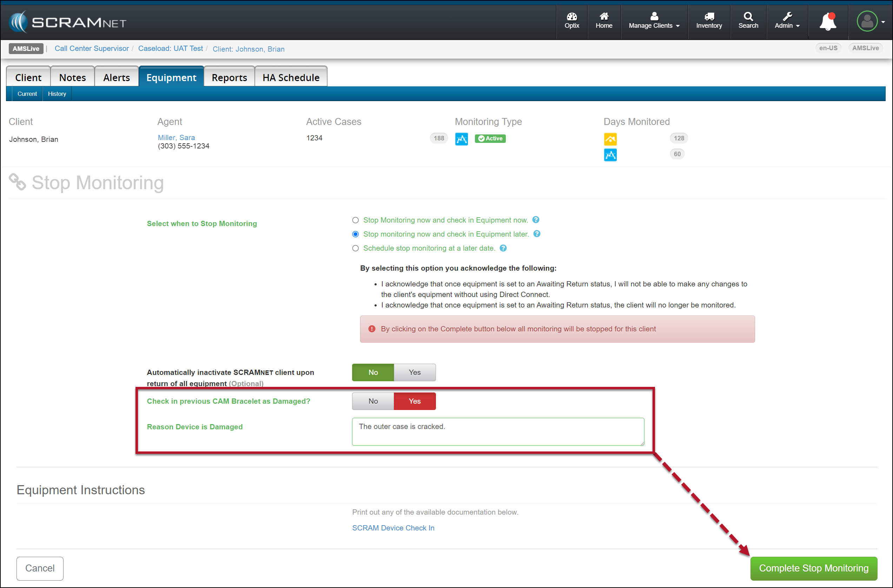Click the blue monitoring type icon near Active
The width and height of the screenshot is (893, 588).
[461, 139]
